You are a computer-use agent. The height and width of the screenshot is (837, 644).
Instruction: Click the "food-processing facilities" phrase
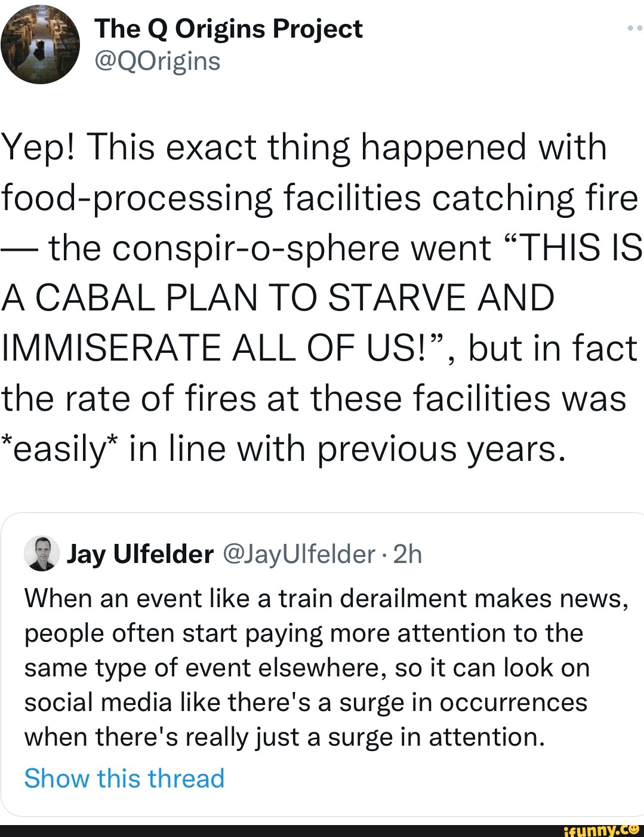click(212, 198)
